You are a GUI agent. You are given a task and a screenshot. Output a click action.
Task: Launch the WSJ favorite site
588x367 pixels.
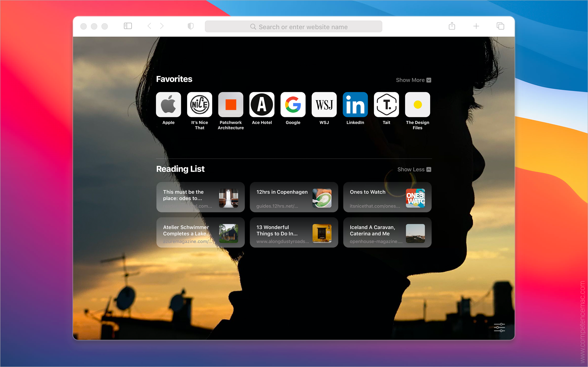(324, 105)
